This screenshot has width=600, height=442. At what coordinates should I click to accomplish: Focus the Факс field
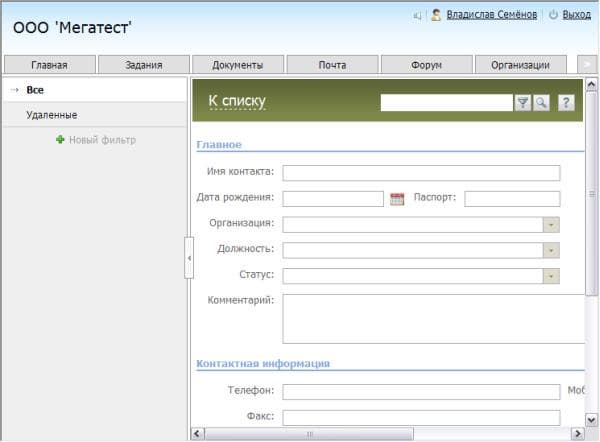(x=421, y=418)
